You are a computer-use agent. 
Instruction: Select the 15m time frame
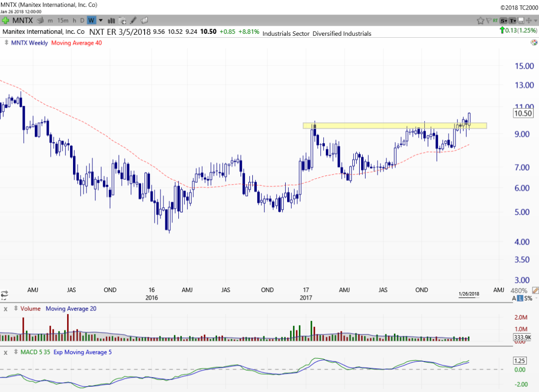(x=63, y=20)
